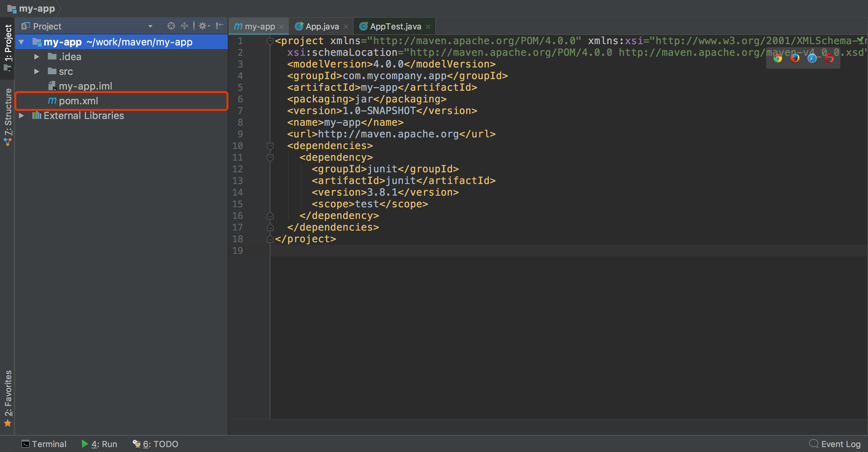
Task: Open the Terminal tool window
Action: point(44,444)
